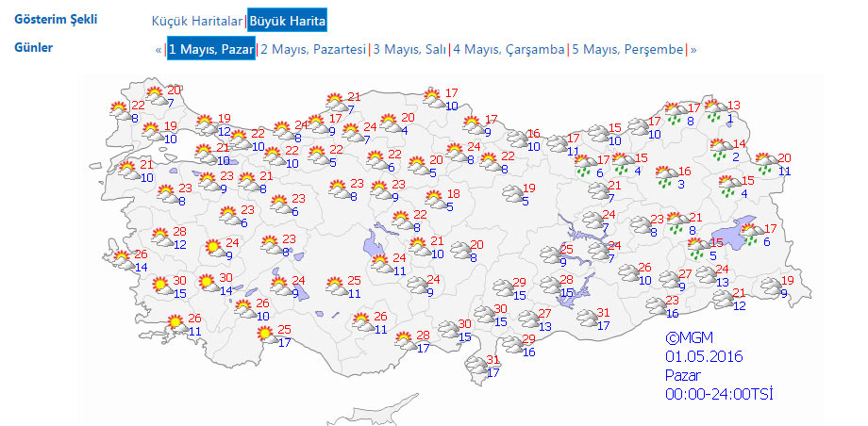Select the rain icon showing 20/11
The width and height of the screenshot is (868, 426).
767,163
